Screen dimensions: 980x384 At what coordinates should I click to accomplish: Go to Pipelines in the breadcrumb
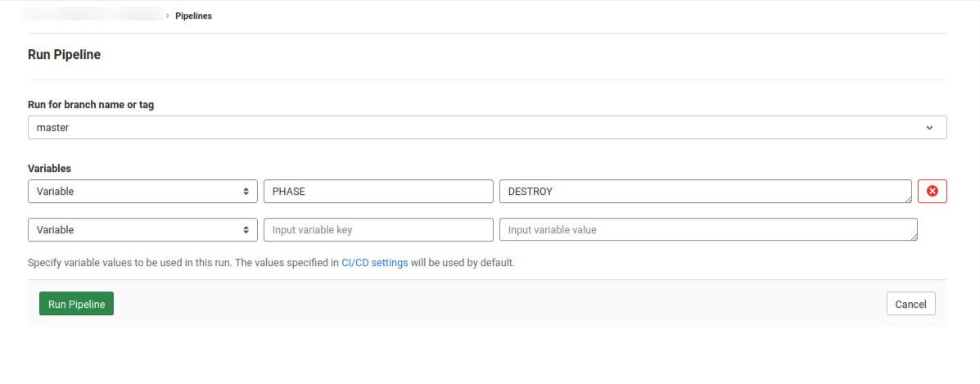coord(194,16)
